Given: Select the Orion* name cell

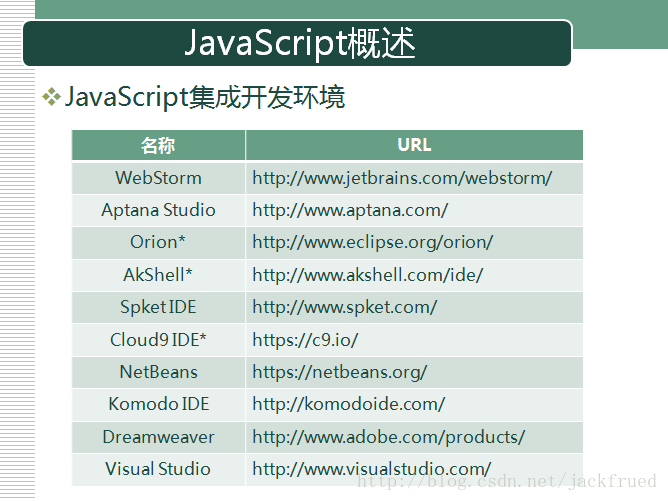Looking at the screenshot, I should pyautogui.click(x=158, y=242).
